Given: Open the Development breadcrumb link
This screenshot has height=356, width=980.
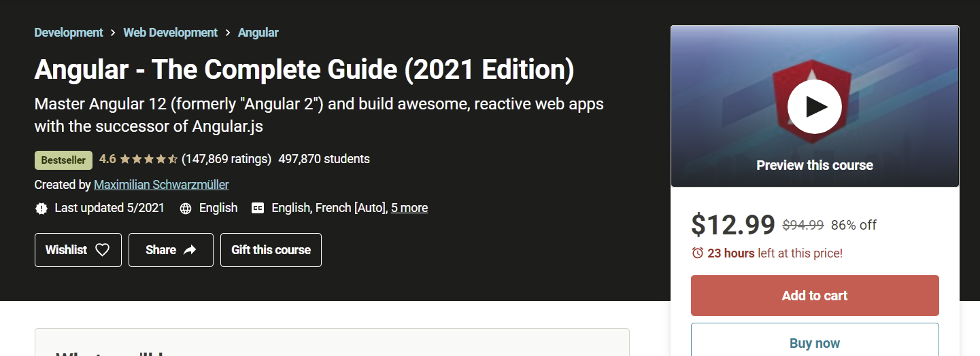Looking at the screenshot, I should click(69, 33).
